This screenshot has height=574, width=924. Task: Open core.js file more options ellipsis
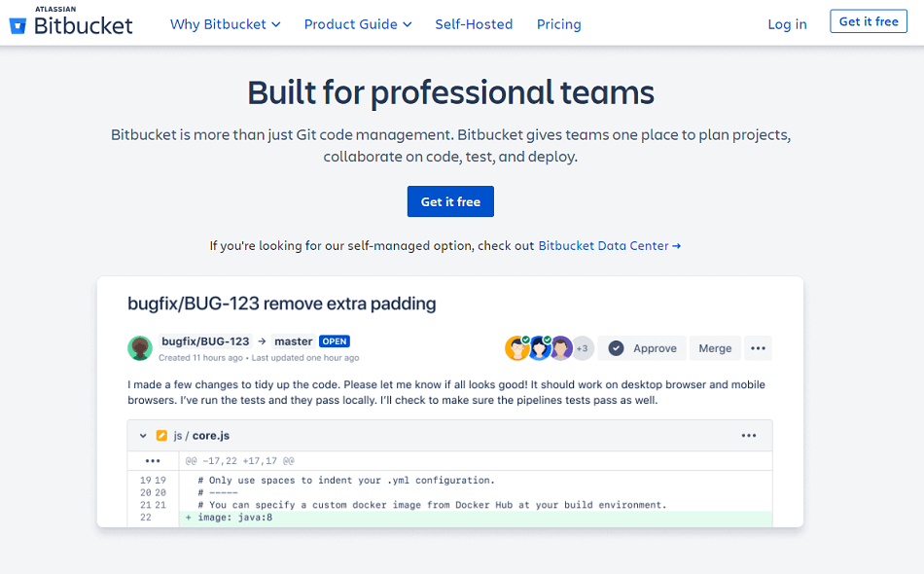click(748, 436)
